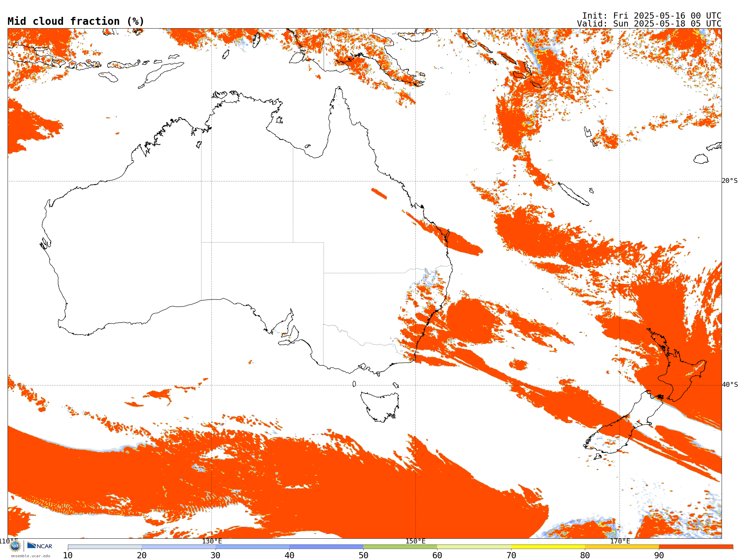Click the Tasmania island outline on map
The height and width of the screenshot is (560, 744).
380,407
